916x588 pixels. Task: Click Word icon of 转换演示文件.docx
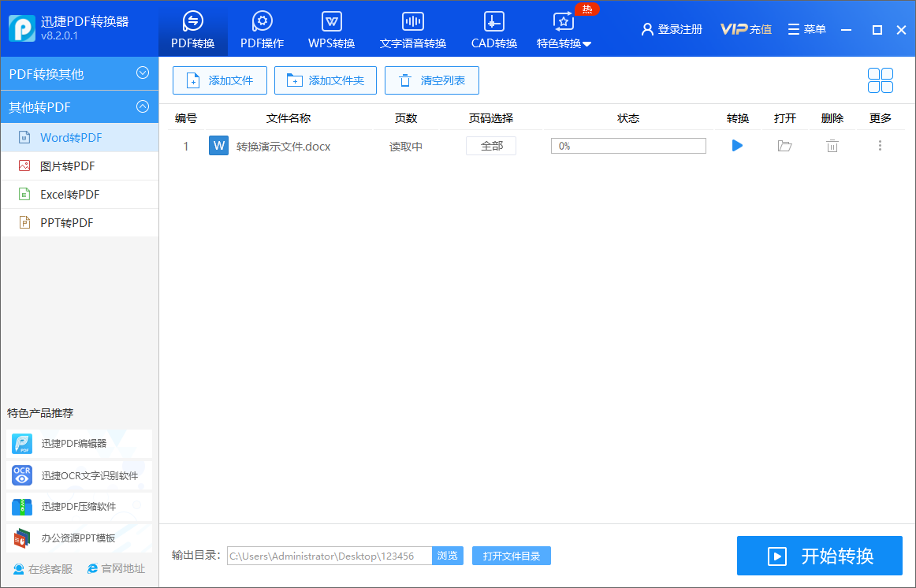coord(218,145)
